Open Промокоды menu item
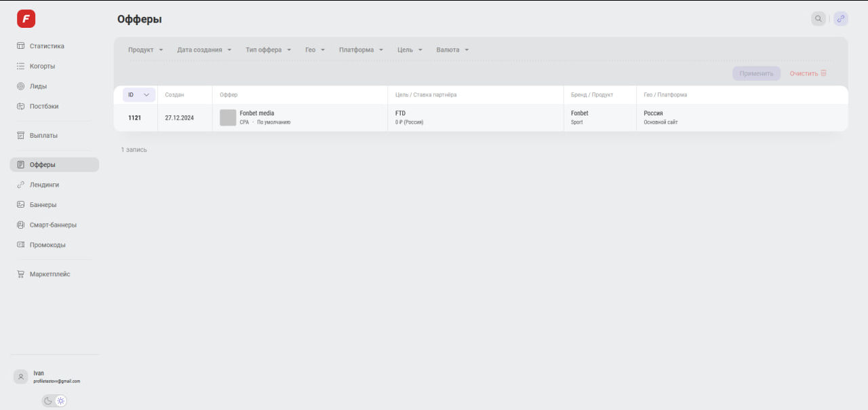Image resolution: width=868 pixels, height=410 pixels. click(47, 245)
